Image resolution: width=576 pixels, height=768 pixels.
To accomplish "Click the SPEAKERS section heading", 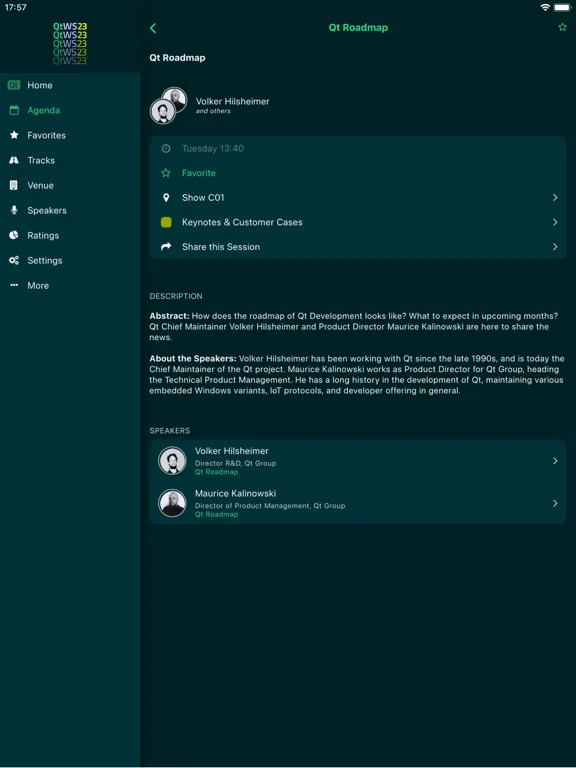I will [x=169, y=431].
